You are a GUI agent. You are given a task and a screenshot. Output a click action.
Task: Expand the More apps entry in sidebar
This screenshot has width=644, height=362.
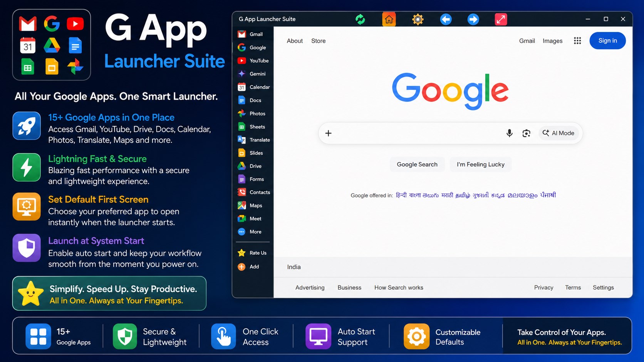coord(253,232)
